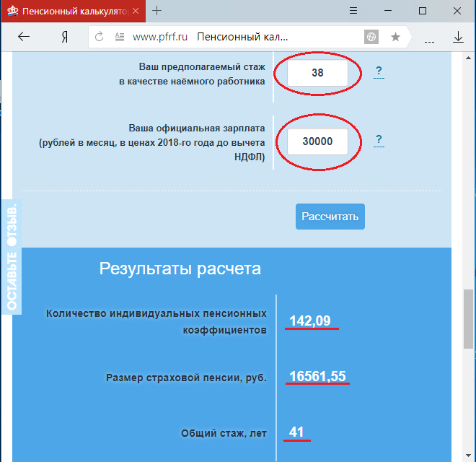Open the Оставьте отзыв side tab
This screenshot has width=476, height=462.
[x=12, y=257]
